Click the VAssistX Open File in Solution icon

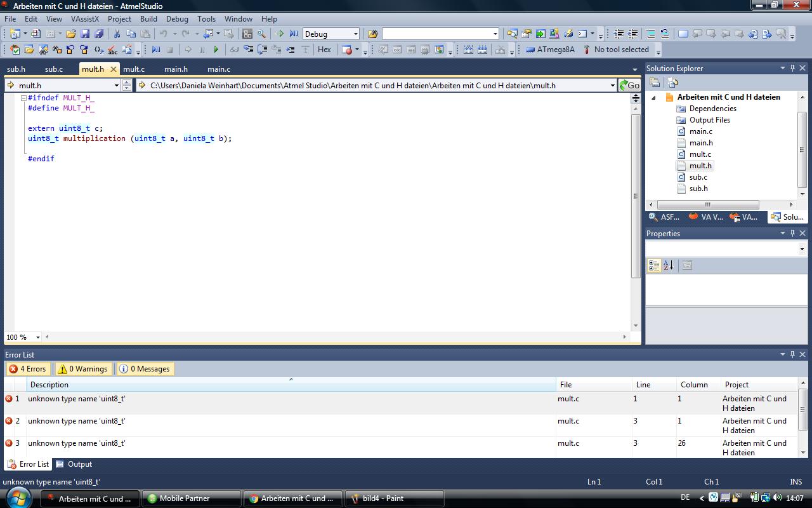[x=29, y=50]
